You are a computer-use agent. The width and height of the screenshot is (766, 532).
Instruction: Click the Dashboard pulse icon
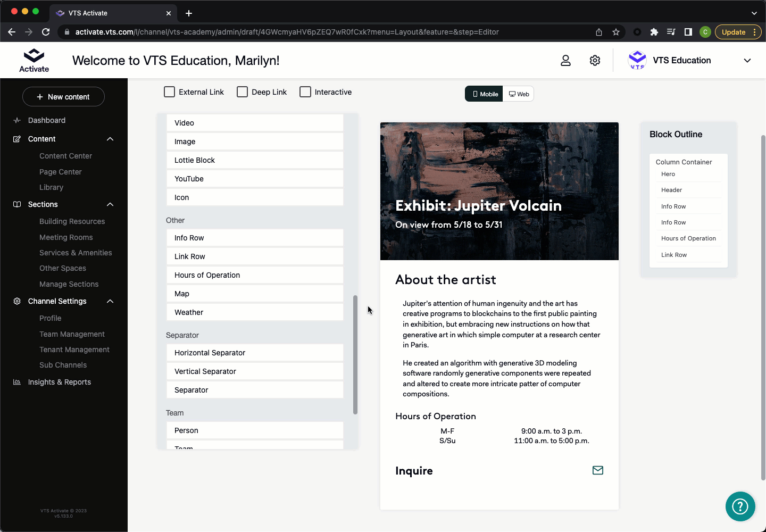tap(17, 120)
